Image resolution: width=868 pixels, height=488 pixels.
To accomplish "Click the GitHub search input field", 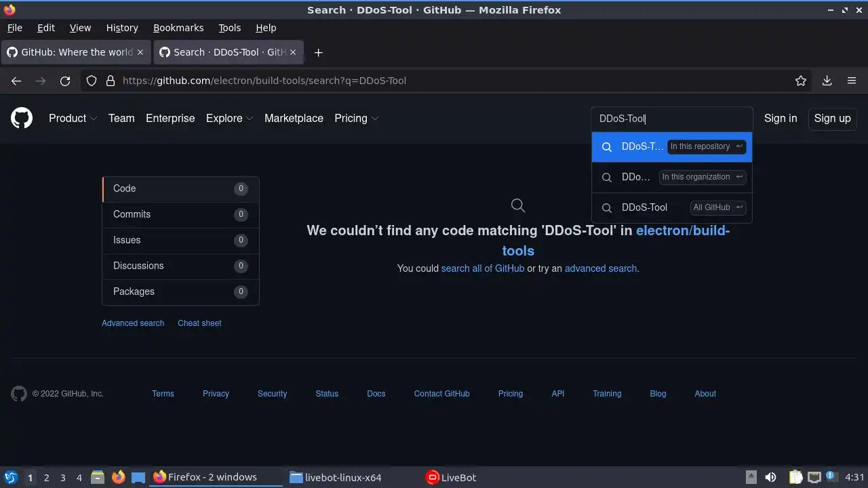I will pyautogui.click(x=672, y=119).
